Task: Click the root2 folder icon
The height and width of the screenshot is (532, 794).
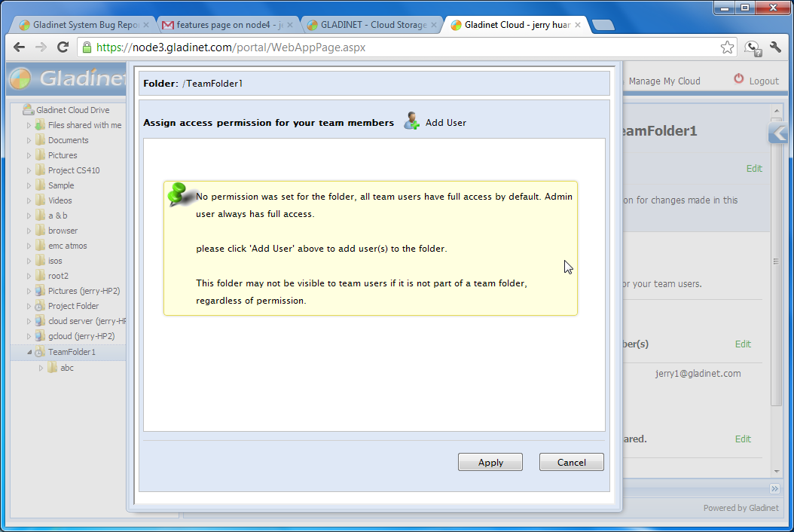Action: point(40,276)
